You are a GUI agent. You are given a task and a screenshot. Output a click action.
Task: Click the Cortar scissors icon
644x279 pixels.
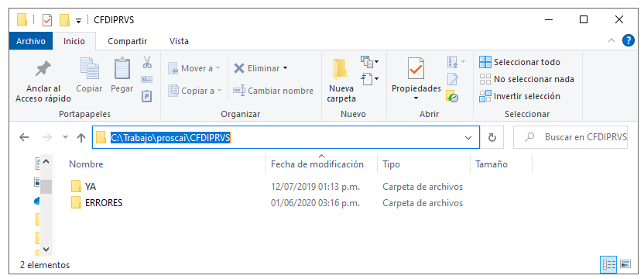click(x=147, y=62)
